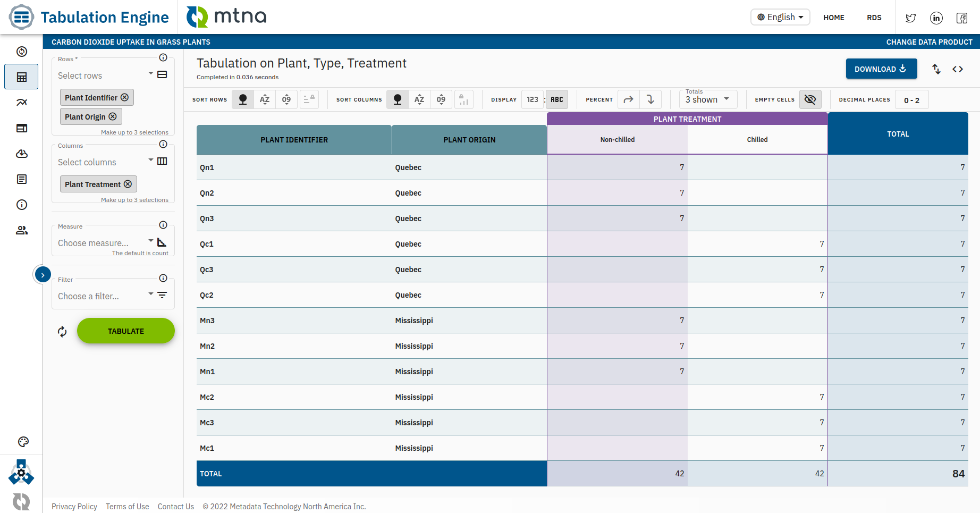This screenshot has width=980, height=513.
Task: Open the Facebook link icon
Action: [x=962, y=18]
